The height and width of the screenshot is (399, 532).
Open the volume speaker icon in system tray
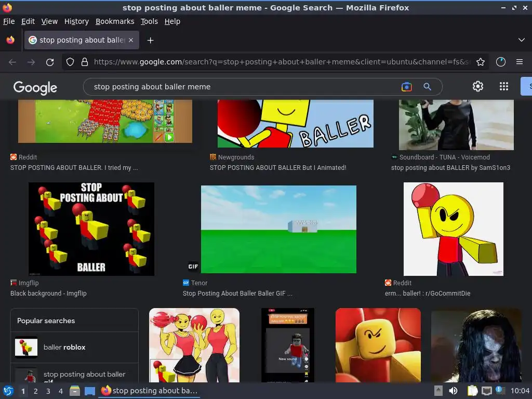(x=453, y=391)
